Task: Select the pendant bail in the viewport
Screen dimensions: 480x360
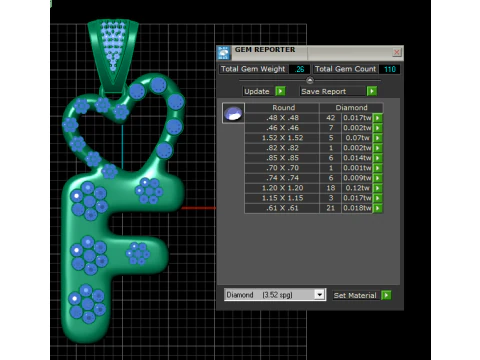Action: (113, 55)
